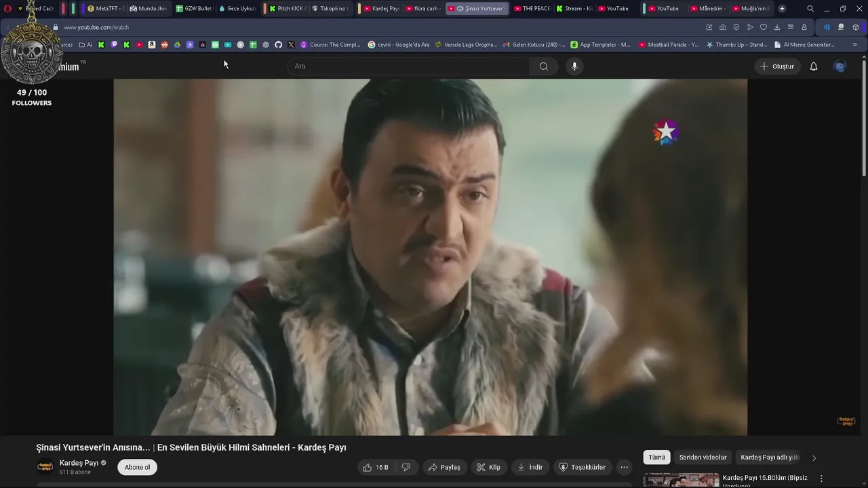Image resolution: width=868 pixels, height=488 pixels.
Task: Open the Reddit bookmark icon
Action: pyautogui.click(x=164, y=45)
